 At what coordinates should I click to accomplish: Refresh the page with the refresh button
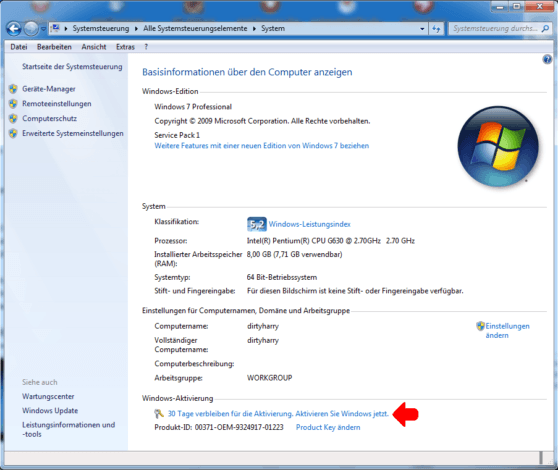pos(436,29)
